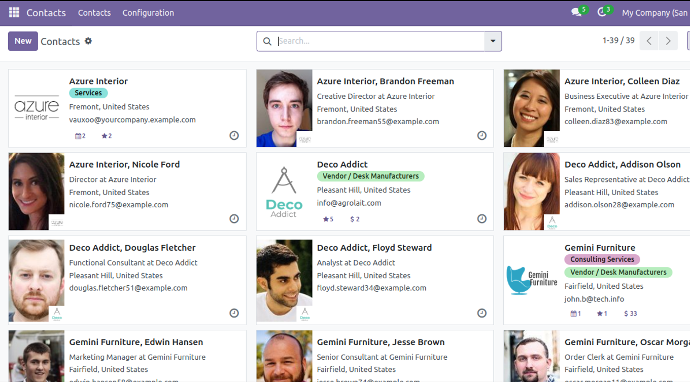The image size is (690, 382).
Task: Open Deco Addict, Floyd Steward contact
Action: point(374,248)
